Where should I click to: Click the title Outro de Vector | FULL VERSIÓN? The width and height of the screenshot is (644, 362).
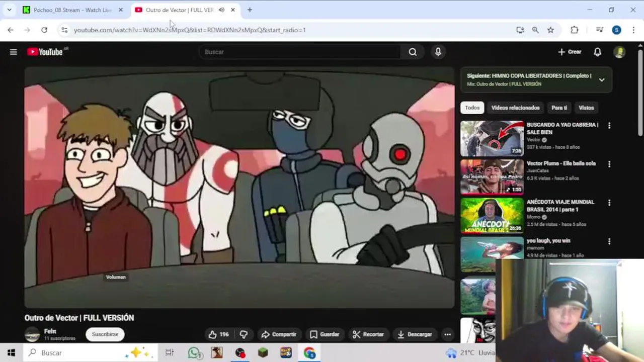79,318
